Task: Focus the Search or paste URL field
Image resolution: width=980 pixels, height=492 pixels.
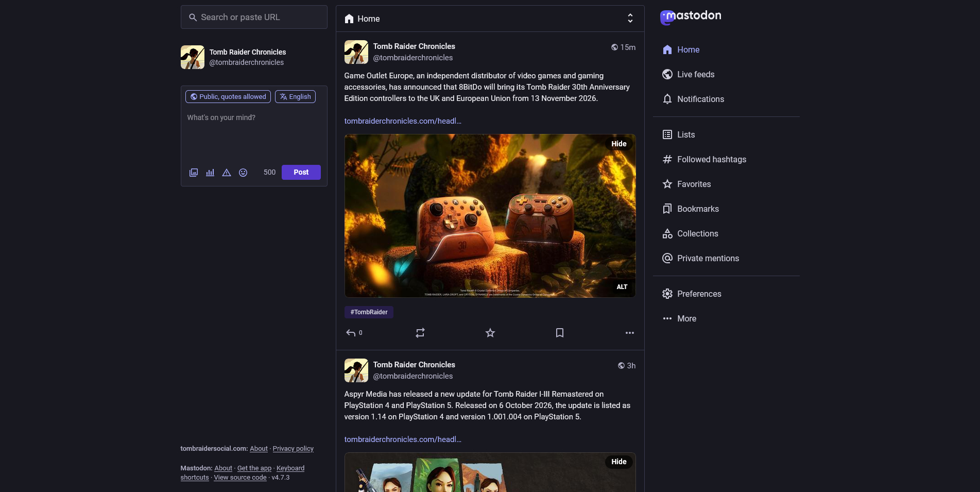Action: pyautogui.click(x=254, y=17)
